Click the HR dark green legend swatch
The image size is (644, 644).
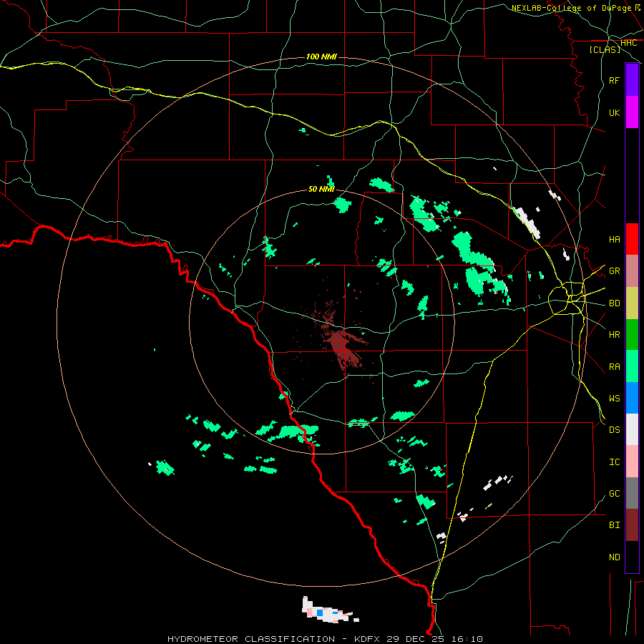coord(632,335)
